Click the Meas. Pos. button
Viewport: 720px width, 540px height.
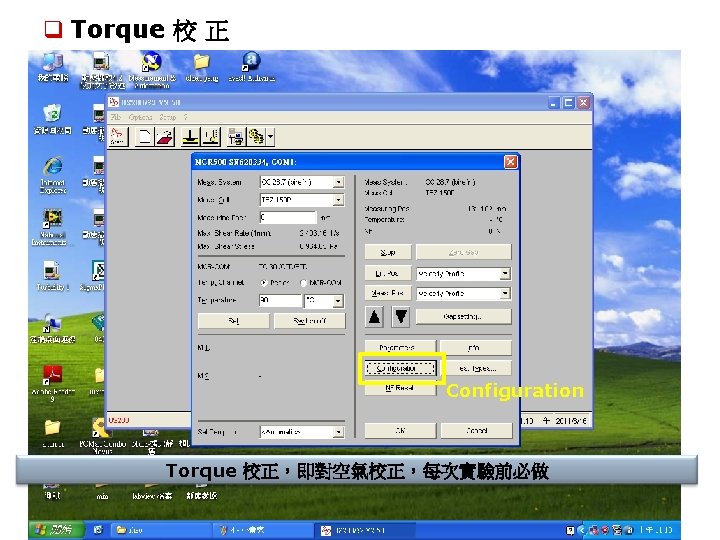388,293
